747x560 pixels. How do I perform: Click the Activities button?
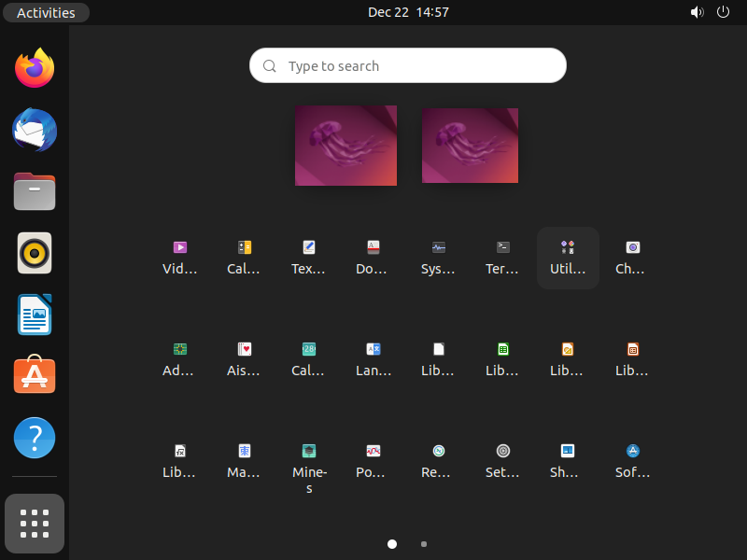pos(46,12)
